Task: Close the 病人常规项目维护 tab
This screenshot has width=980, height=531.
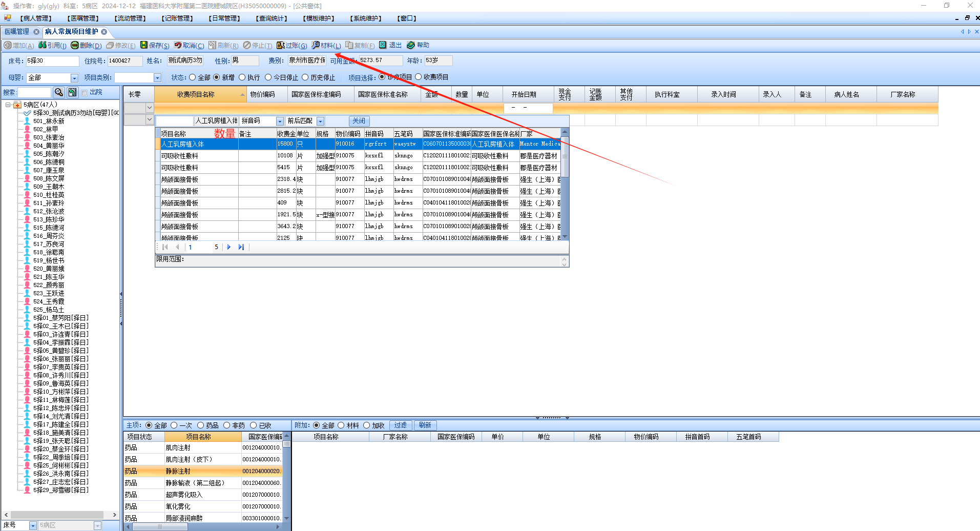Action: tap(104, 32)
